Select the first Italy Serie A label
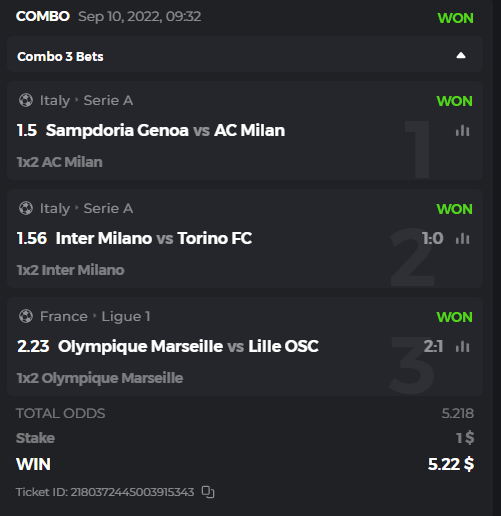Image resolution: width=501 pixels, height=516 pixels. pos(86,100)
